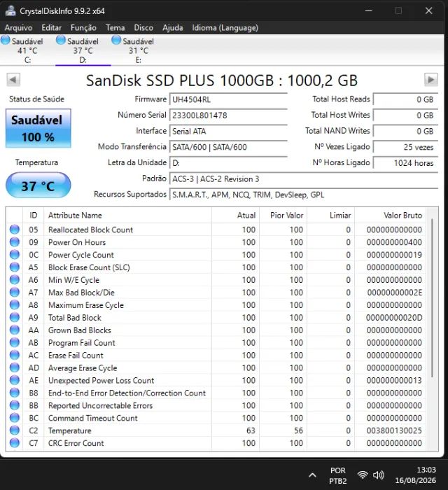Click the Firmware field UH4504RL
Image resolution: width=448 pixels, height=490 pixels.
(x=228, y=99)
